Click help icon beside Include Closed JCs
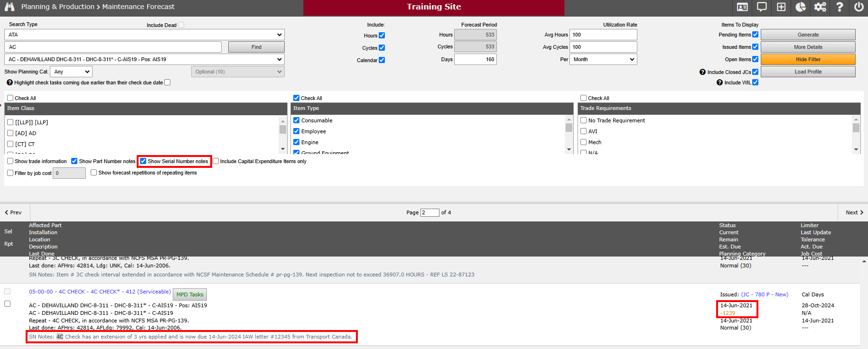868x349 pixels. [702, 72]
